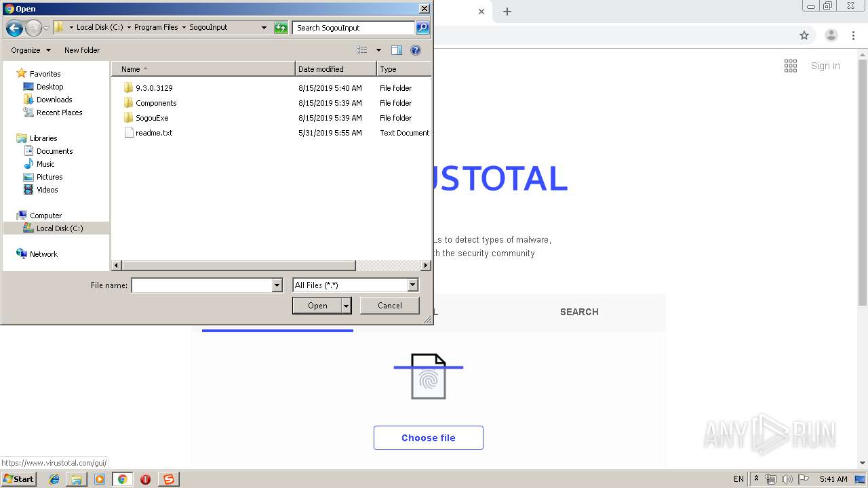This screenshot has height=488, width=868.
Task: Expand recent locations dropdown arrow
Action: [x=46, y=28]
